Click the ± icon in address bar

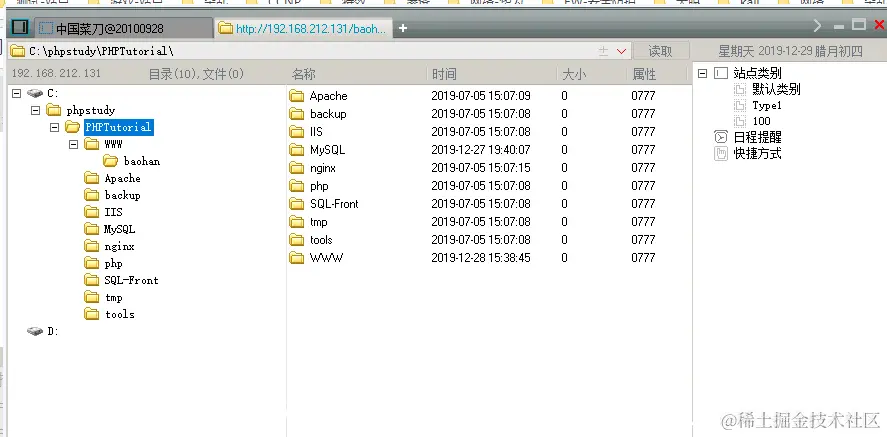(603, 51)
